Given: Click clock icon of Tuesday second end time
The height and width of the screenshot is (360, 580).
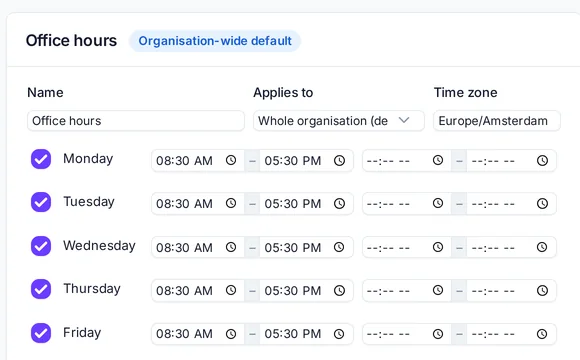Looking at the screenshot, I should 542,203.
